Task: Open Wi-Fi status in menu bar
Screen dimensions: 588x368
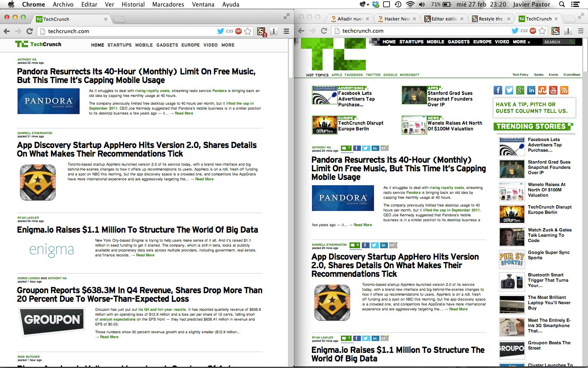Action: tap(410, 4)
